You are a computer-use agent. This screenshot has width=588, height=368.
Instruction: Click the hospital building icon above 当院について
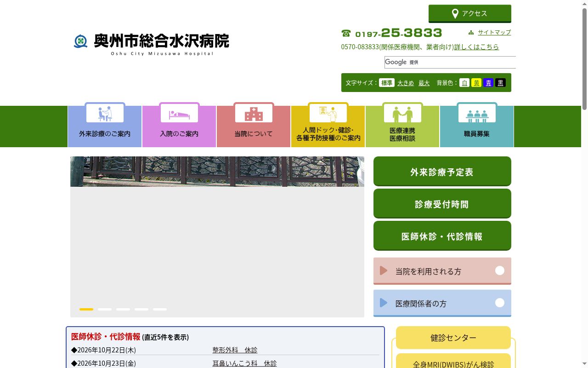coord(254,114)
